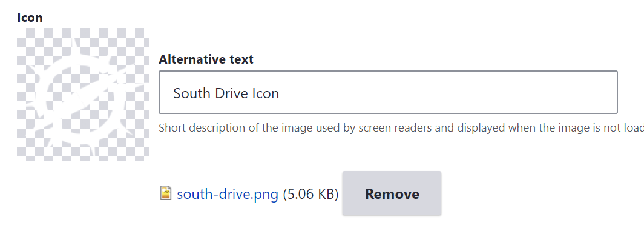Click the 5.06 KB file size text
The image size is (644, 231).
tap(310, 194)
